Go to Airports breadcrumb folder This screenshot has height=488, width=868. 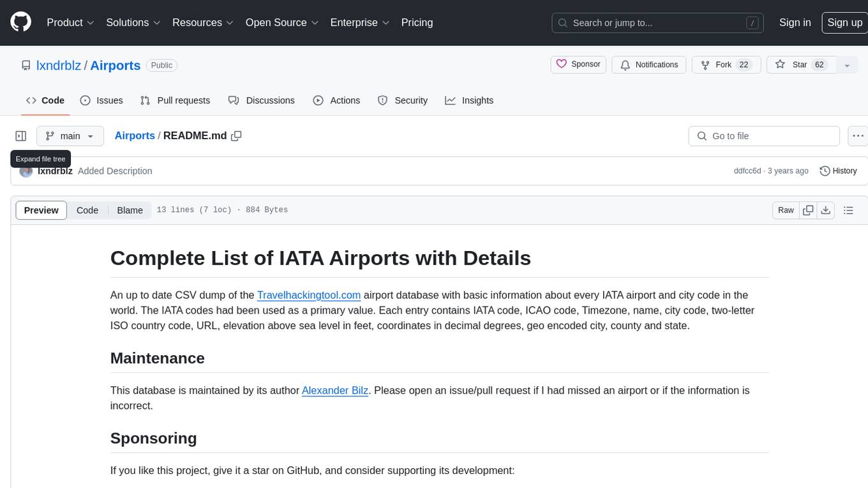135,135
